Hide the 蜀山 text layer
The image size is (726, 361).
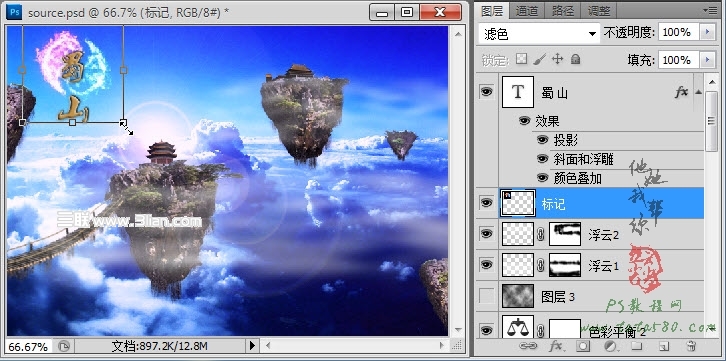[x=486, y=92]
